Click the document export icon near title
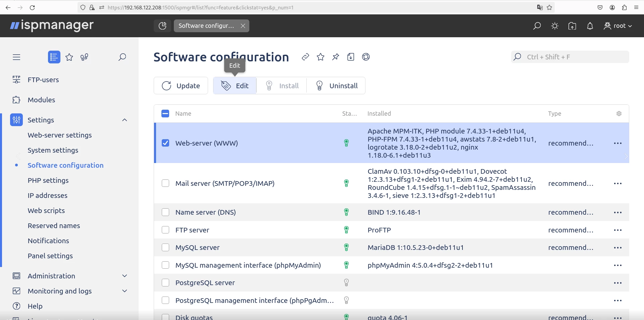The width and height of the screenshot is (644, 320). [351, 57]
